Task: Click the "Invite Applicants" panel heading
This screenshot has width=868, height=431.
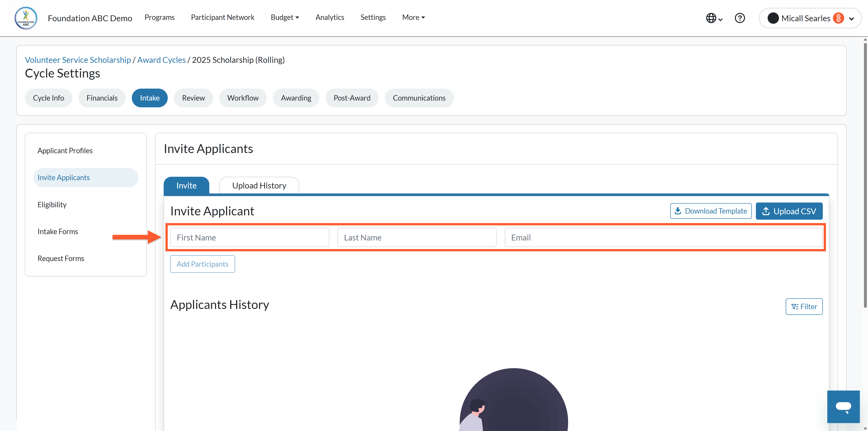Action: click(x=208, y=149)
